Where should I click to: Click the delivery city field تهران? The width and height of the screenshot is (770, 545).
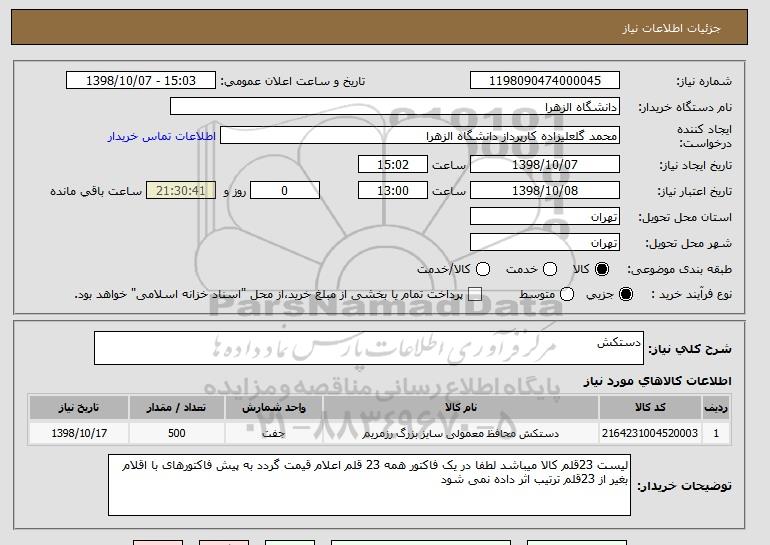545,243
